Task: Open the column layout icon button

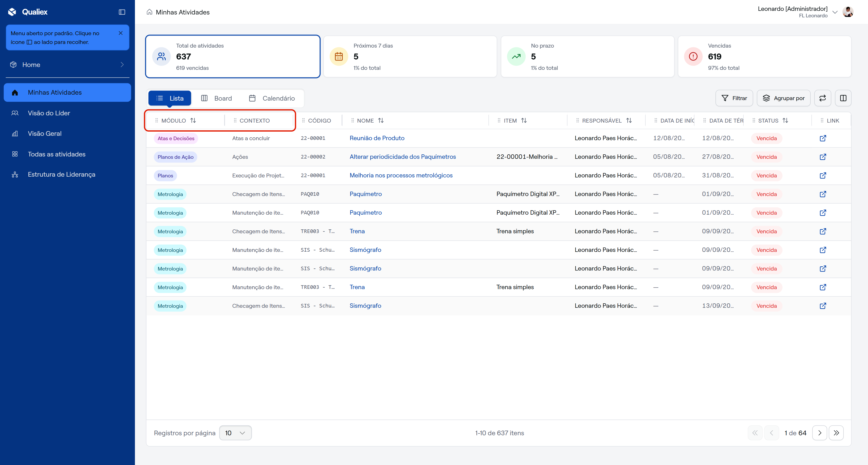Action: click(843, 98)
